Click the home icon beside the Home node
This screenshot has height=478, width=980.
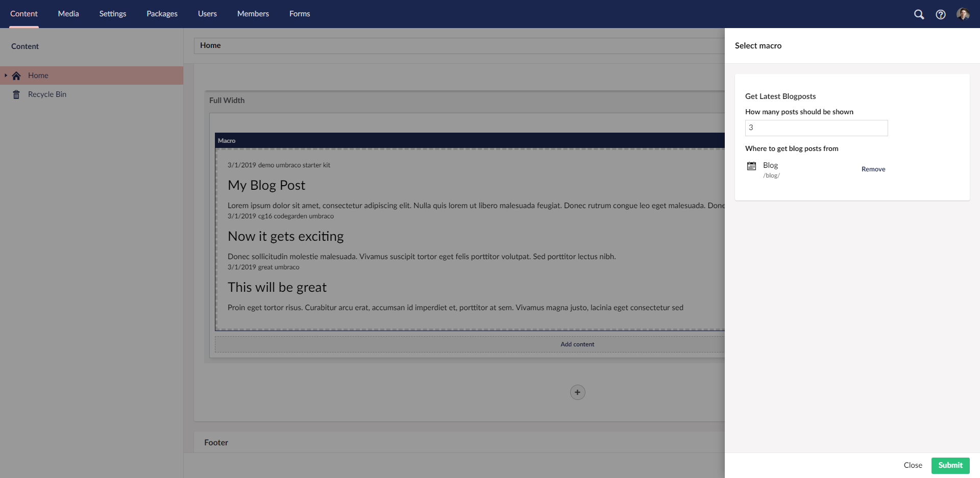pyautogui.click(x=16, y=75)
